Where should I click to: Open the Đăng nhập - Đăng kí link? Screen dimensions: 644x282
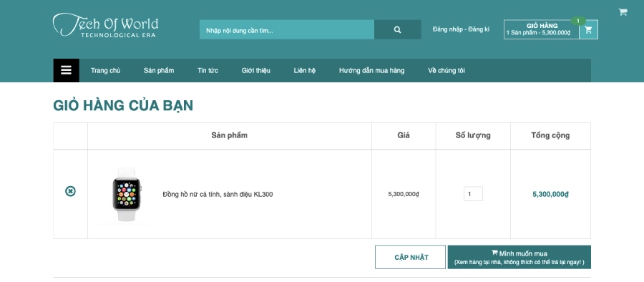click(461, 29)
